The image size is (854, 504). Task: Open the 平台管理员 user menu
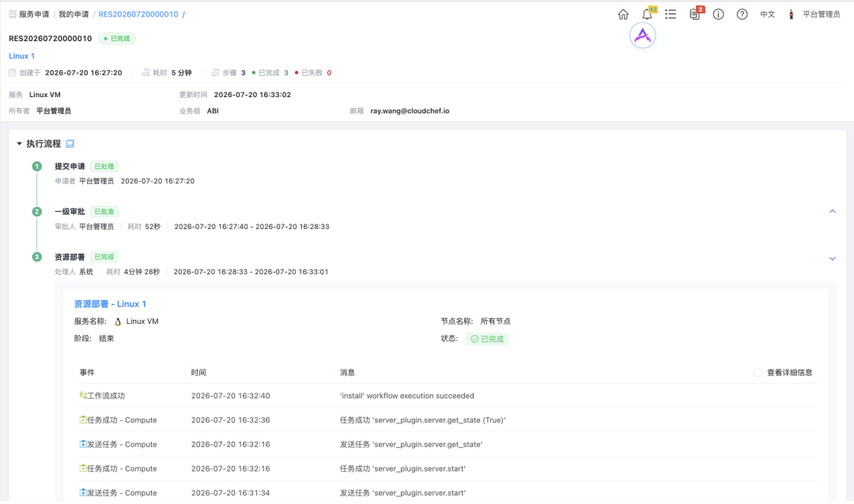click(822, 15)
